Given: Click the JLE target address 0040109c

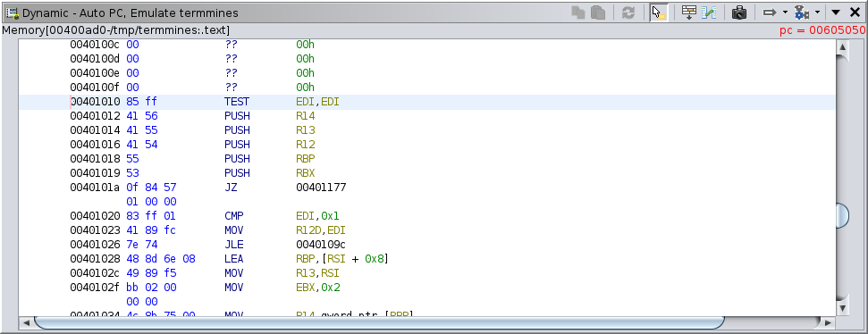Looking at the screenshot, I should (x=321, y=245).
